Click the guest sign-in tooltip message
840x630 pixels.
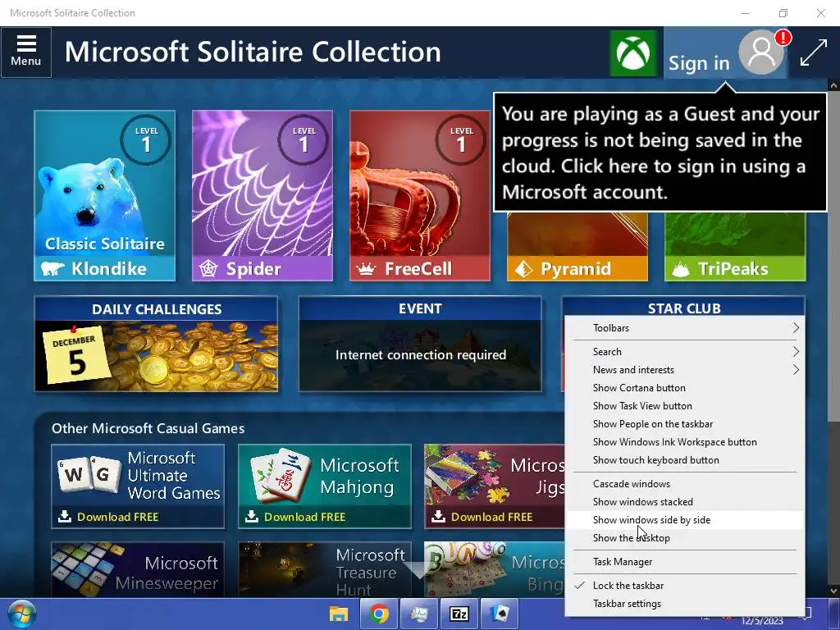click(660, 152)
